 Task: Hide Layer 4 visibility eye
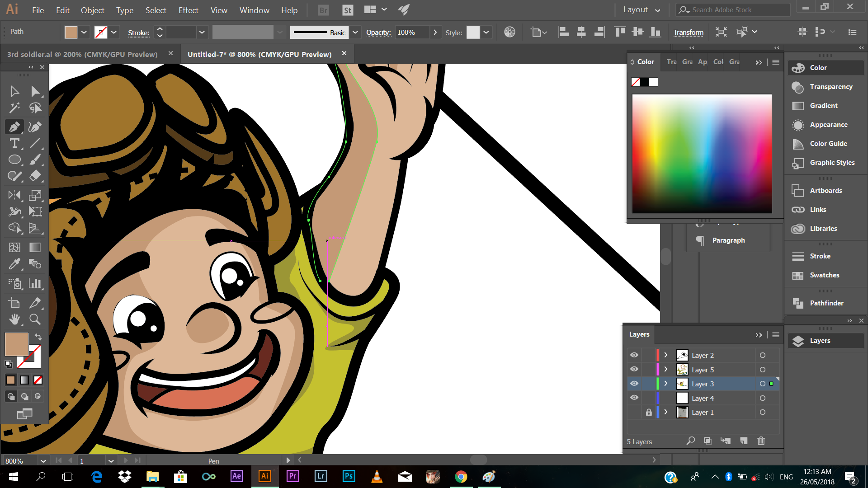[634, 398]
